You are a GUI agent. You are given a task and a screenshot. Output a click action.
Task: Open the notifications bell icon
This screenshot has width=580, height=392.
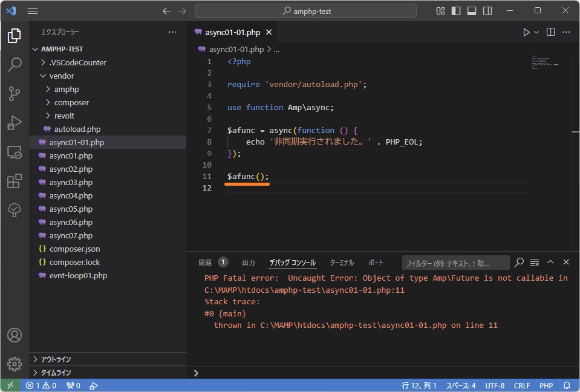[567, 385]
